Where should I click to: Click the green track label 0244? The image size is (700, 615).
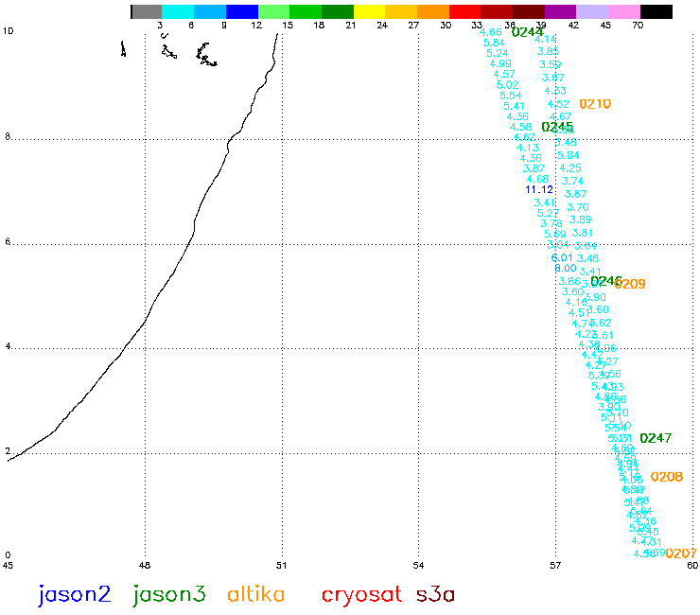[527, 32]
